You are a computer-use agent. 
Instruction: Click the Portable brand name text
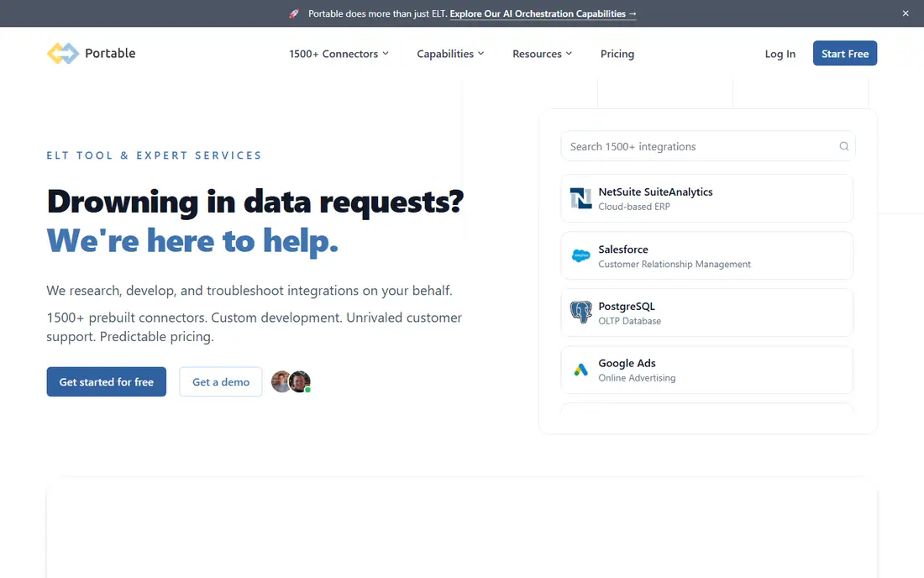coord(110,53)
